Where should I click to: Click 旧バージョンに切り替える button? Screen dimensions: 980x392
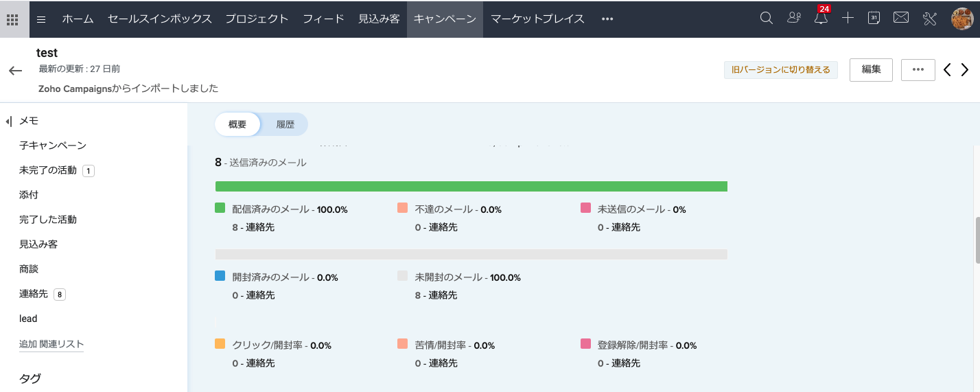(x=781, y=70)
